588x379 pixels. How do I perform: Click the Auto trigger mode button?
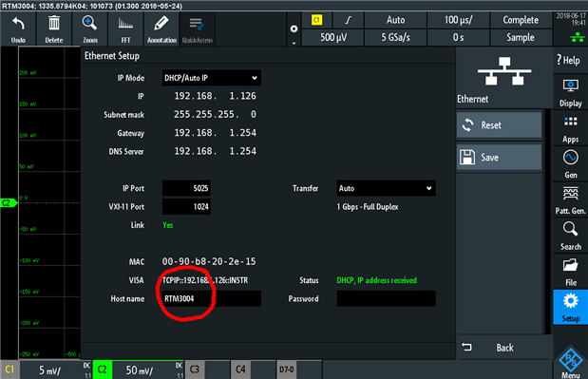395,20
